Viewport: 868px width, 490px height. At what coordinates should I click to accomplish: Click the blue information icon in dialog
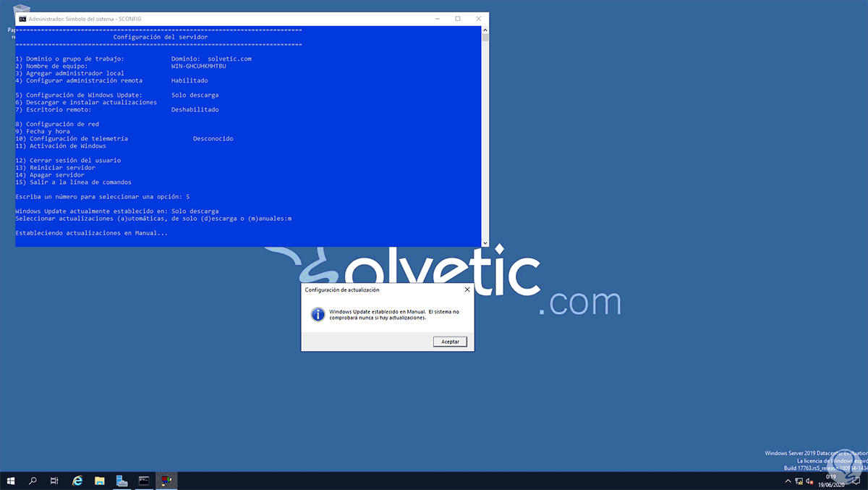click(318, 314)
